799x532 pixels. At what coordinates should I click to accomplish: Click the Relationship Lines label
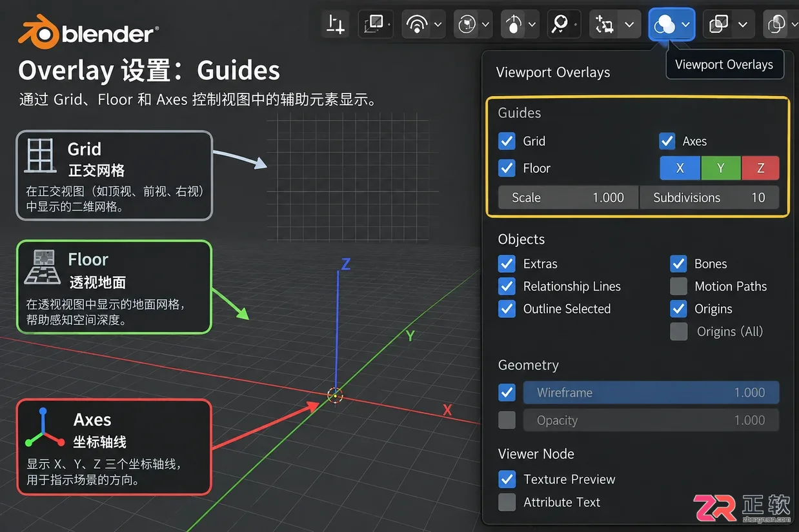click(572, 286)
